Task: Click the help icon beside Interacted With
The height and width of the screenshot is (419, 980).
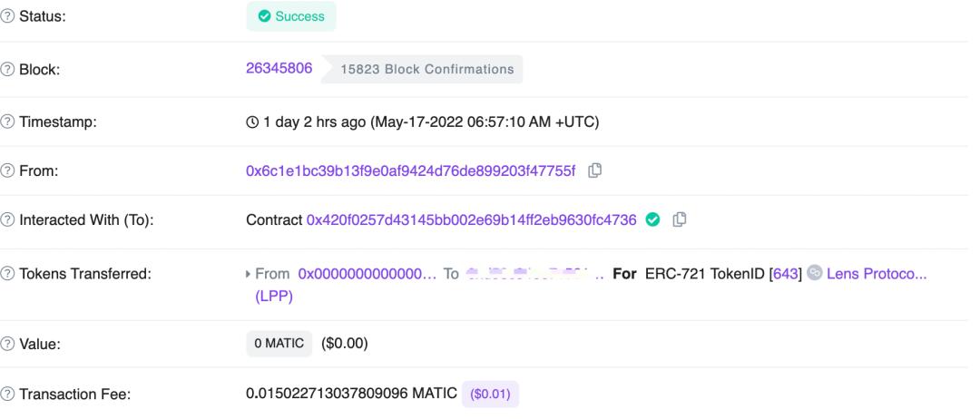Action: coord(7,219)
